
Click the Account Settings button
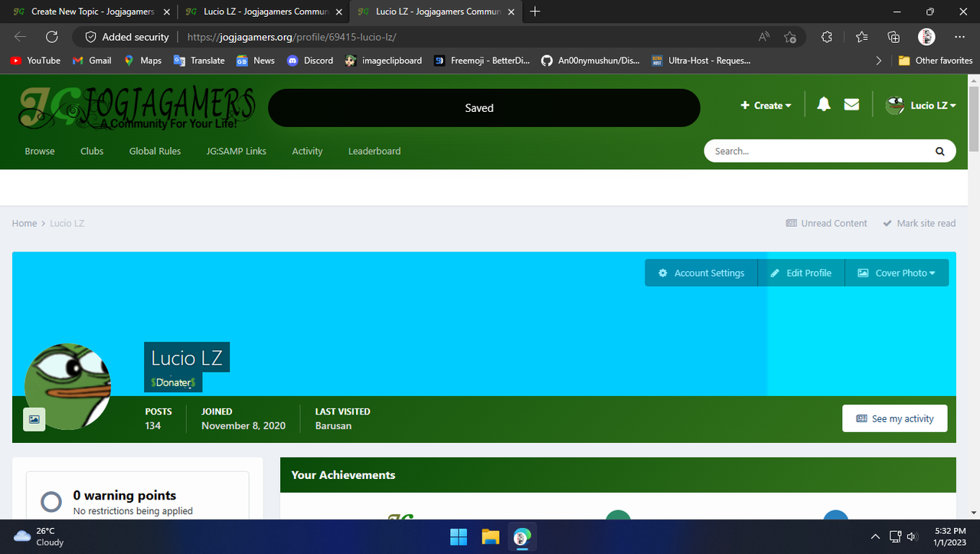click(x=701, y=273)
